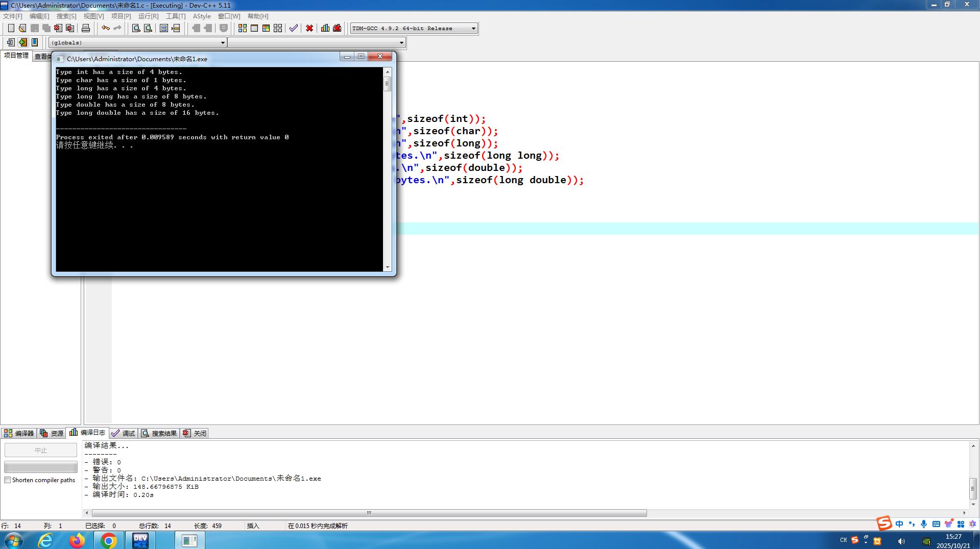This screenshot has height=549, width=980.
Task: Click the Compile icon in the toolbar
Action: pyautogui.click(x=243, y=28)
